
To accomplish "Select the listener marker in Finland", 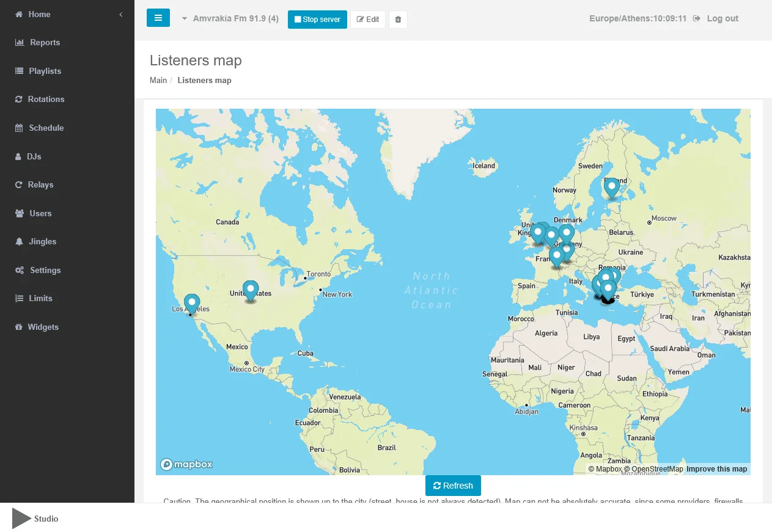I will (x=611, y=188).
